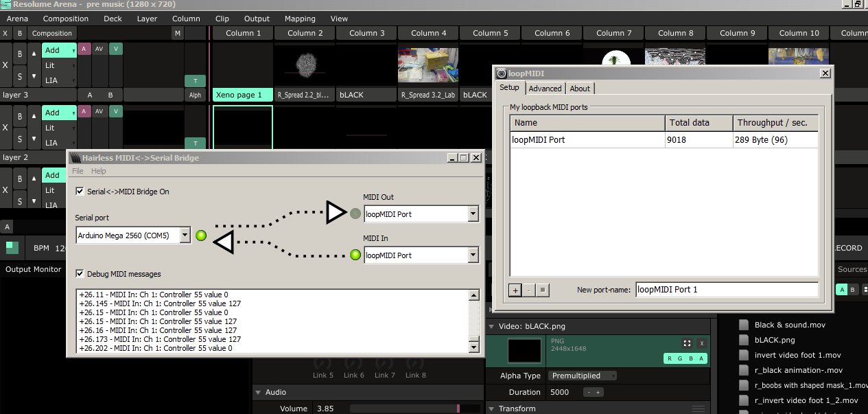The image size is (868, 414).
Task: Toggle Serial<->MIDI Bridge On checkbox
Action: pyautogui.click(x=81, y=192)
